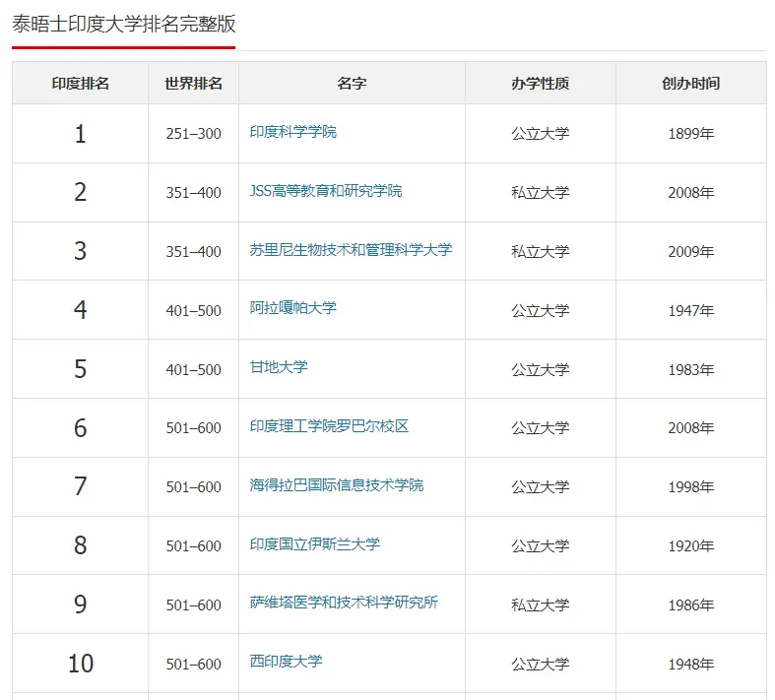Open the 印度科学学院 link
Viewport: 775px width, 700px height.
(x=293, y=132)
